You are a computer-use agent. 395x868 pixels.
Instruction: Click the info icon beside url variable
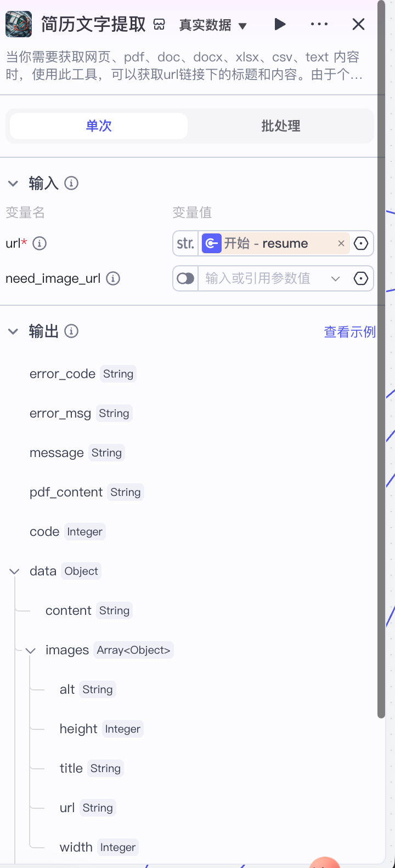[x=39, y=243]
